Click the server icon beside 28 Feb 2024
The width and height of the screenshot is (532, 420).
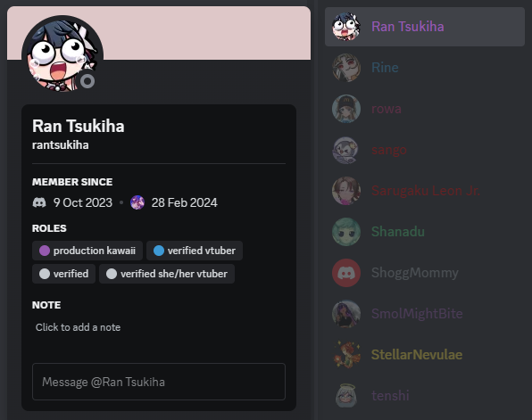137,202
